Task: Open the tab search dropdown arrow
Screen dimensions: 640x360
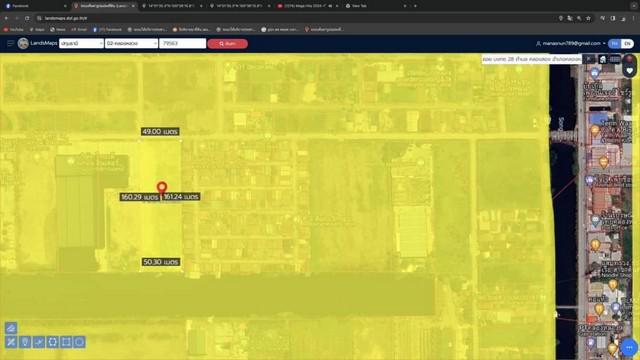Action: tap(634, 6)
